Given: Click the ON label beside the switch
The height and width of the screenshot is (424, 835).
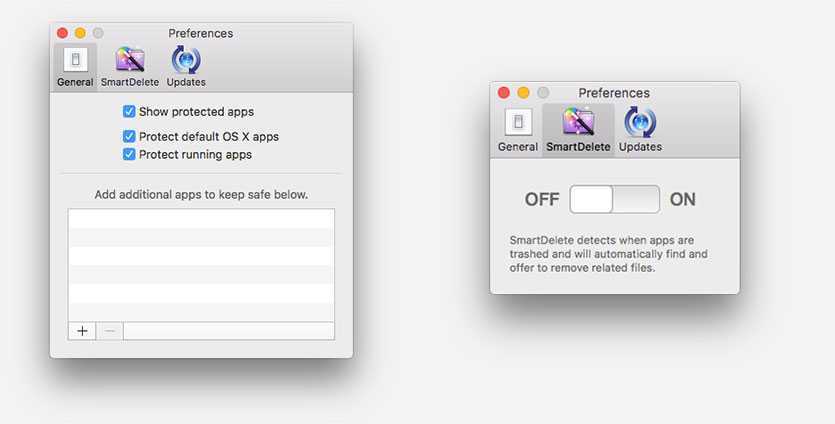Looking at the screenshot, I should click(x=682, y=199).
